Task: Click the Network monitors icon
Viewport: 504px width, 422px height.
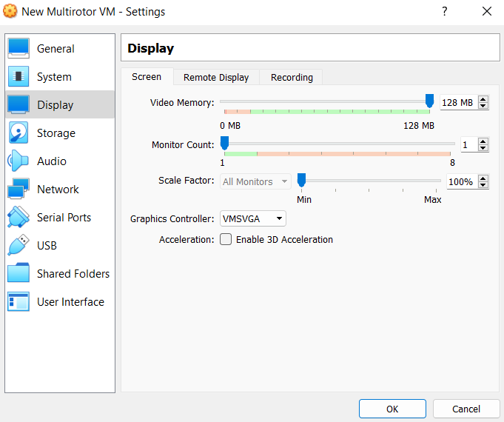Action: [x=19, y=189]
